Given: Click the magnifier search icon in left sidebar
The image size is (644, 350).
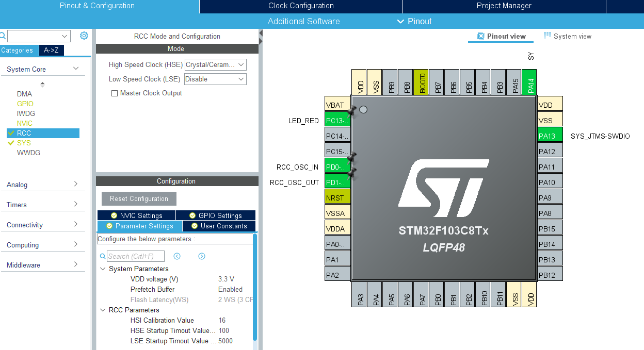Looking at the screenshot, I should point(2,36).
